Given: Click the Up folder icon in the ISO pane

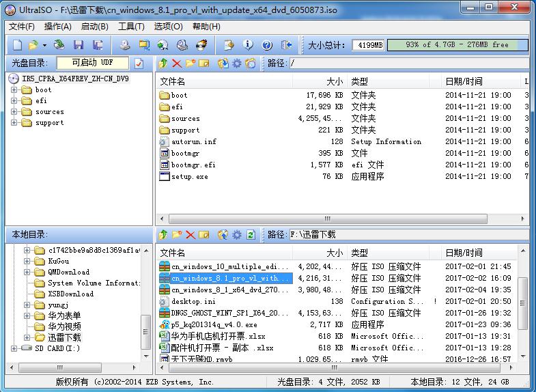Looking at the screenshot, I should 163,64.
